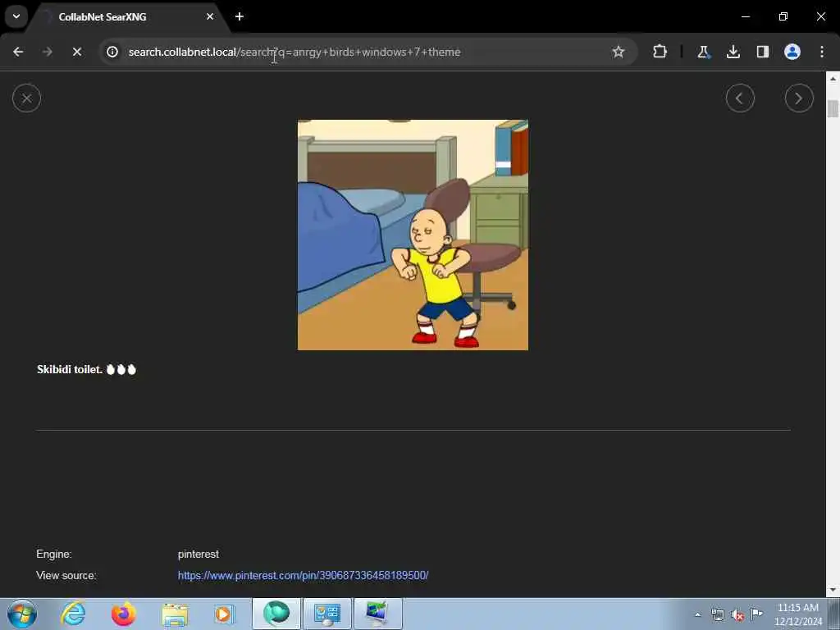The image size is (840, 630).
Task: Show the next image result
Action: [799, 98]
